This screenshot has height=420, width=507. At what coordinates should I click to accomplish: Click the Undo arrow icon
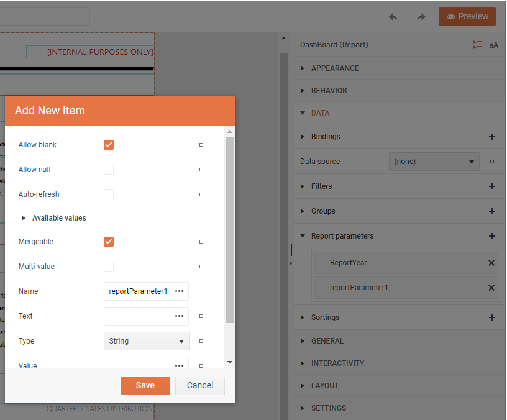(393, 17)
